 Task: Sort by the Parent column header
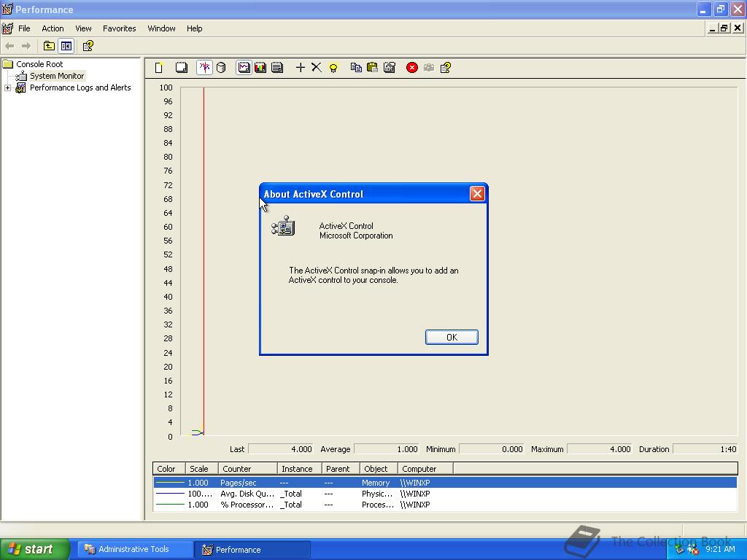tap(341, 469)
